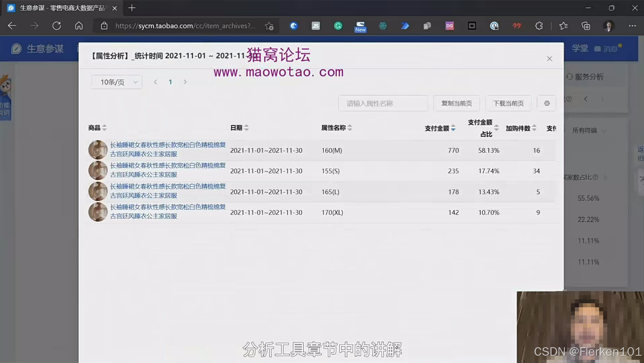Viewport: 644px width, 363px height.
Task: Select the 770 payment amount cell
Action: tap(453, 150)
